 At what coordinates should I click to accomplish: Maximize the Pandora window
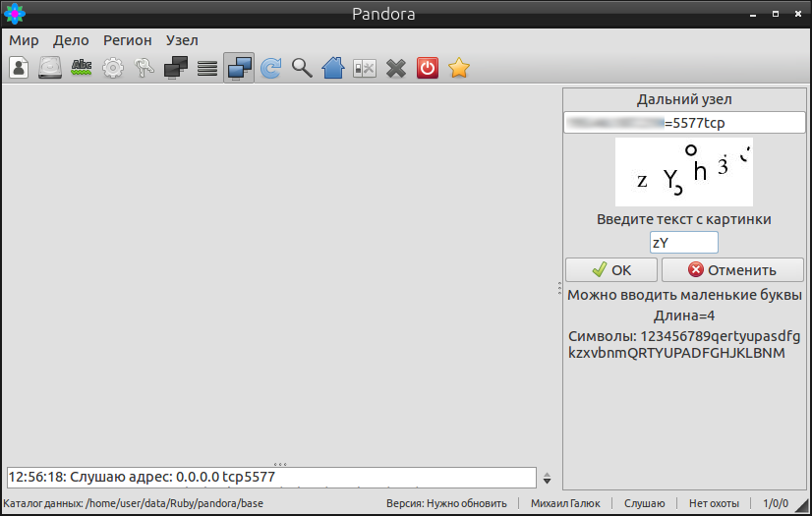(776, 14)
